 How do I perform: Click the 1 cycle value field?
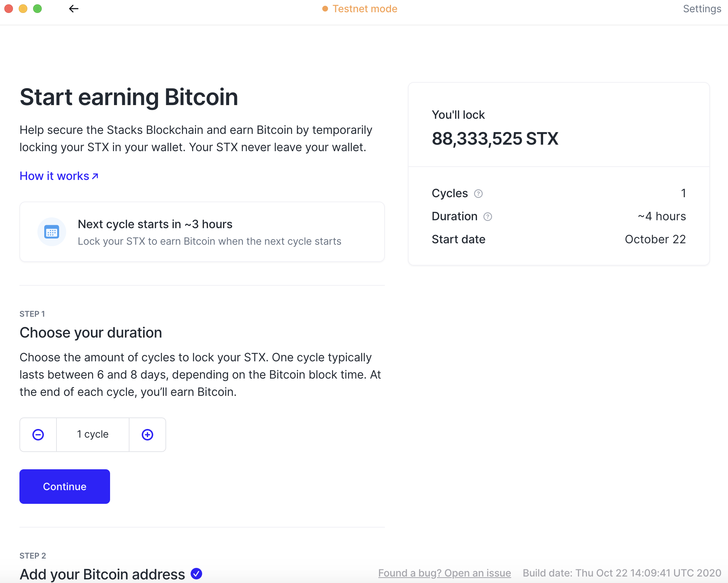[x=92, y=434]
